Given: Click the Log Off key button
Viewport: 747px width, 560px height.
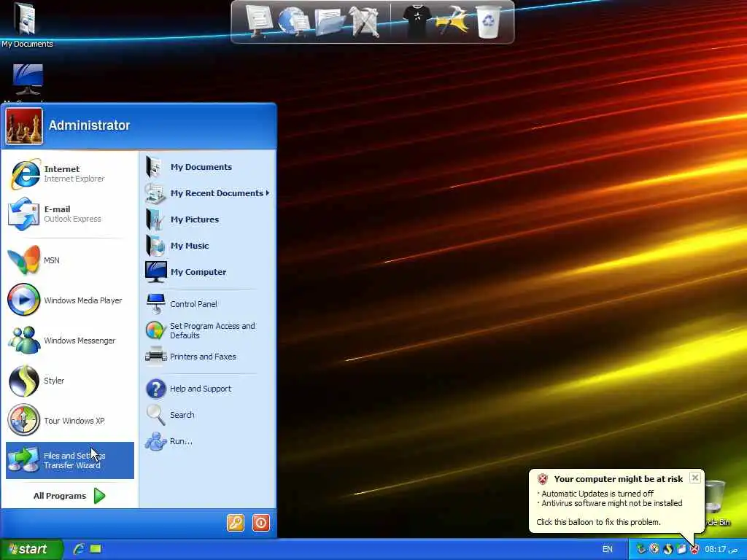Looking at the screenshot, I should 236,523.
